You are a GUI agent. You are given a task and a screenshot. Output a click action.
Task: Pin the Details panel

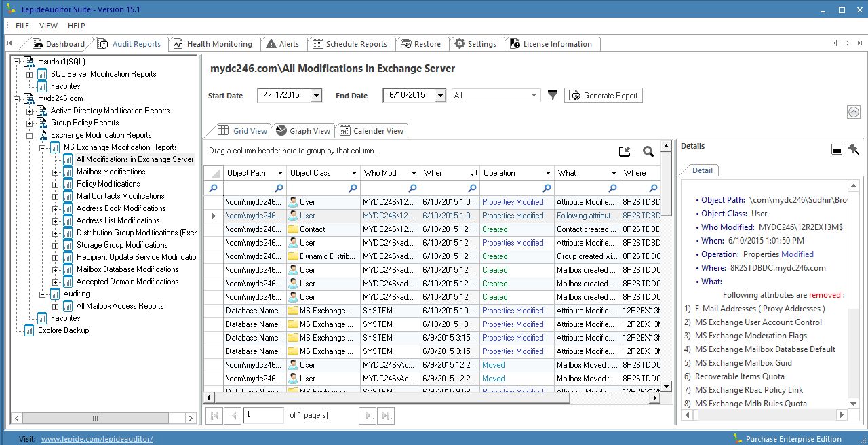coord(853,149)
